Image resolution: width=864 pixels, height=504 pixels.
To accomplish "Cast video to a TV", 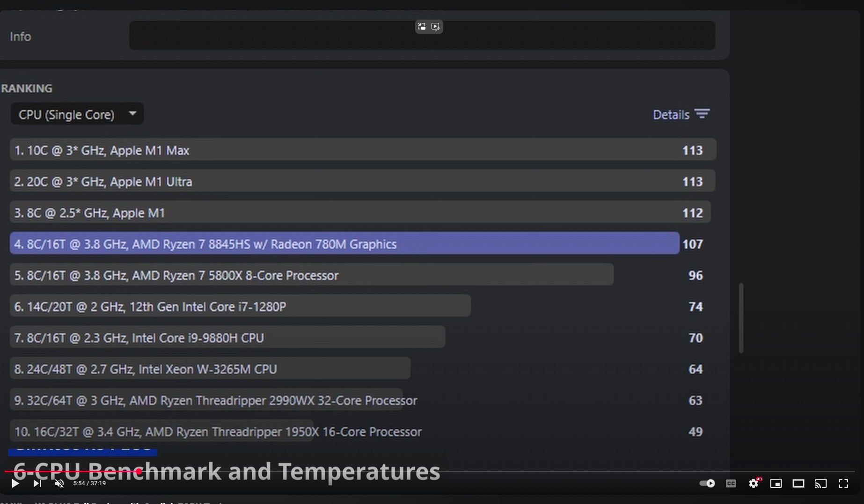I will click(821, 483).
